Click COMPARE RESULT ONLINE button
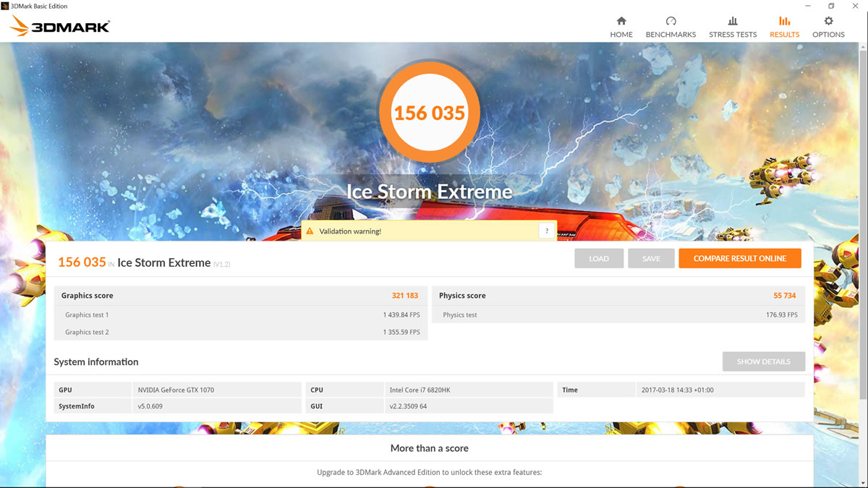This screenshot has height=488, width=868. (x=740, y=258)
